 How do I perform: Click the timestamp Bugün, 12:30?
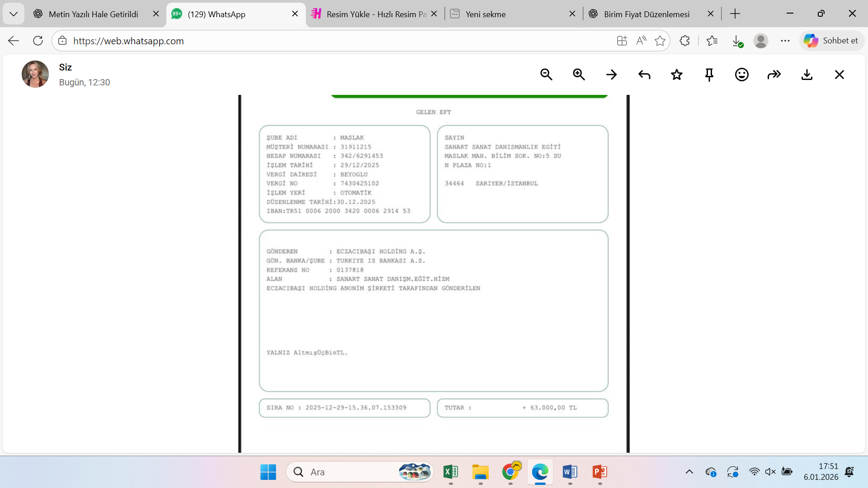[x=85, y=83]
